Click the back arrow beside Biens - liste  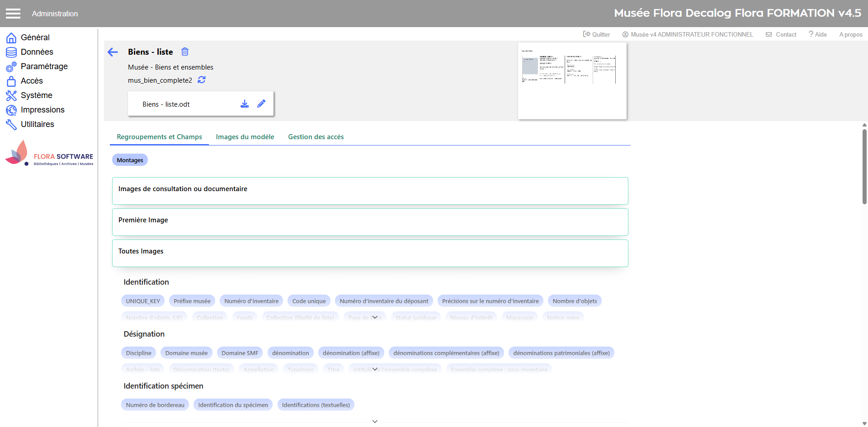pyautogui.click(x=113, y=52)
